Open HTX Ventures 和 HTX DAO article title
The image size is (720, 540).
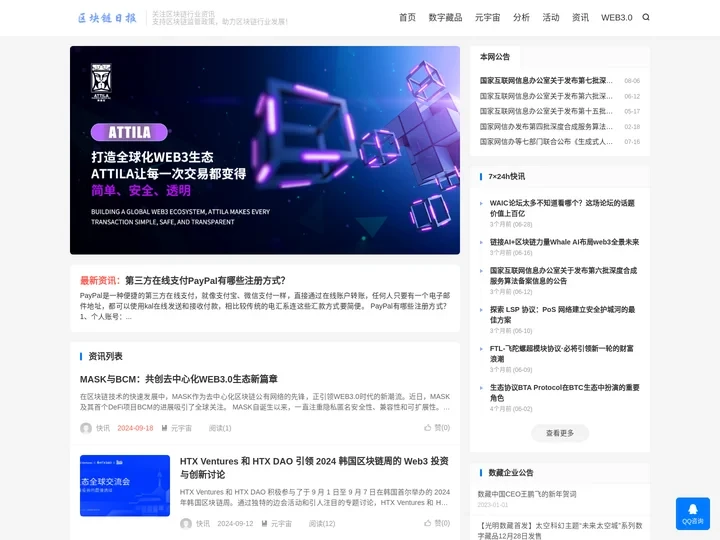pyautogui.click(x=314, y=467)
